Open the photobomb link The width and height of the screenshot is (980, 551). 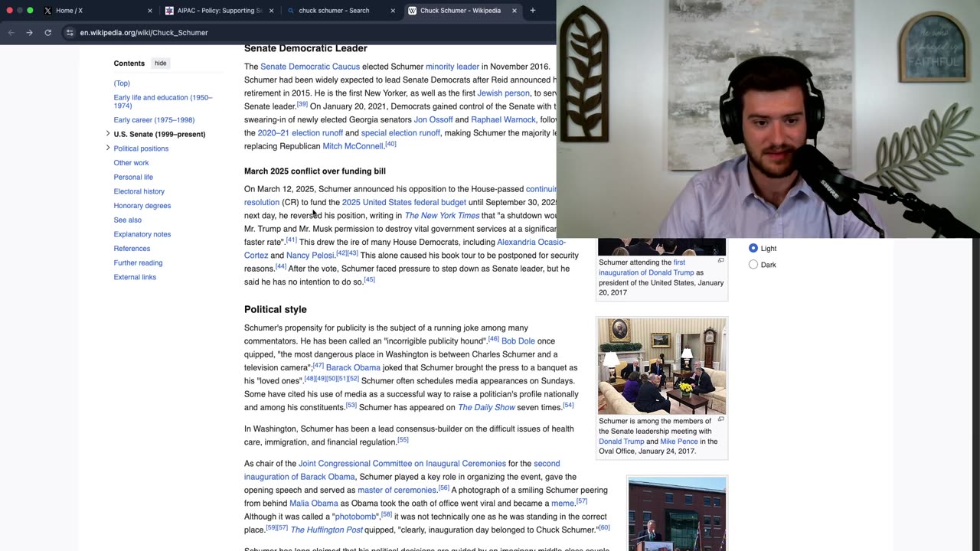pyautogui.click(x=356, y=517)
